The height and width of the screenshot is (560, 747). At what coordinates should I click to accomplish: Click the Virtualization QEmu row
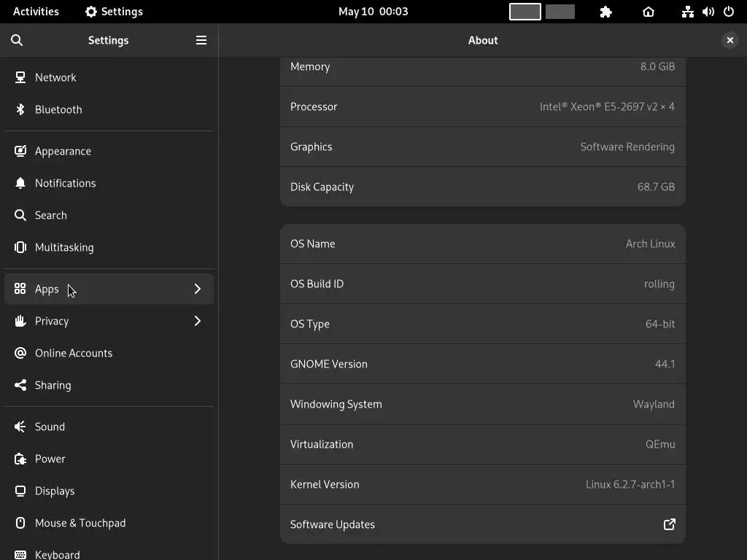483,444
